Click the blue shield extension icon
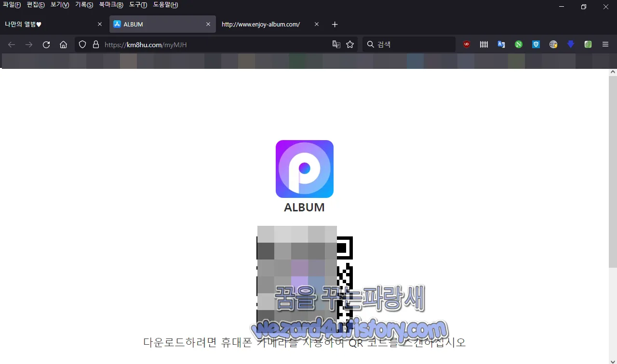 pos(536,44)
